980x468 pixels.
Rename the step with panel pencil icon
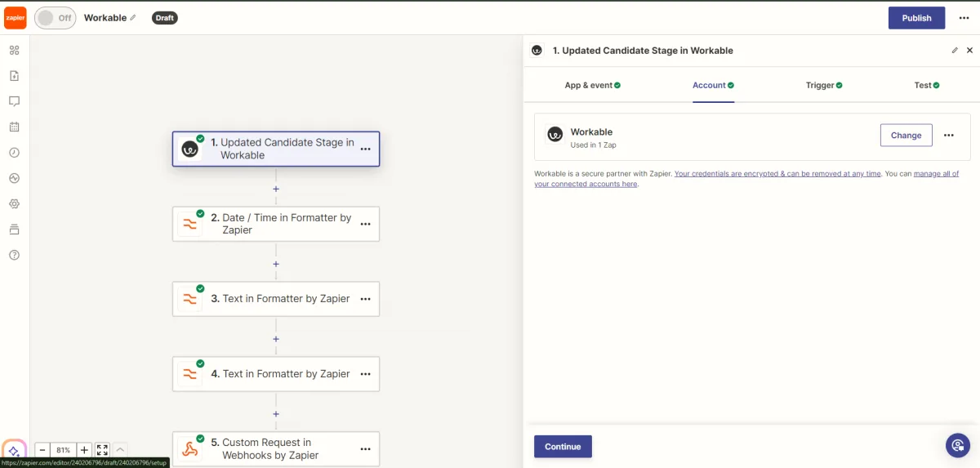pyautogui.click(x=955, y=50)
